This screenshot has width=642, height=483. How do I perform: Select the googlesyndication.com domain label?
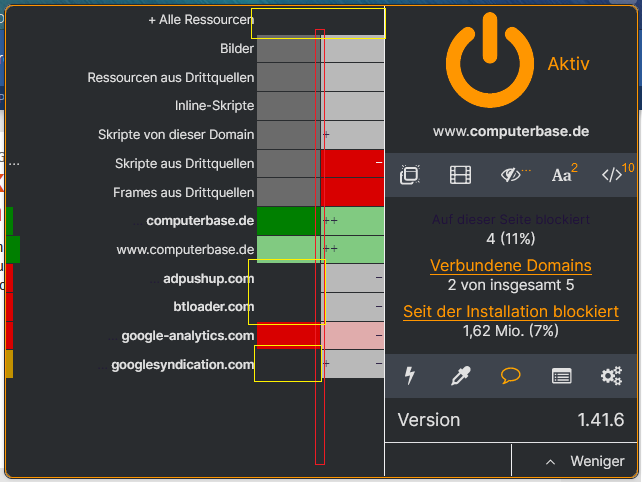(x=183, y=364)
